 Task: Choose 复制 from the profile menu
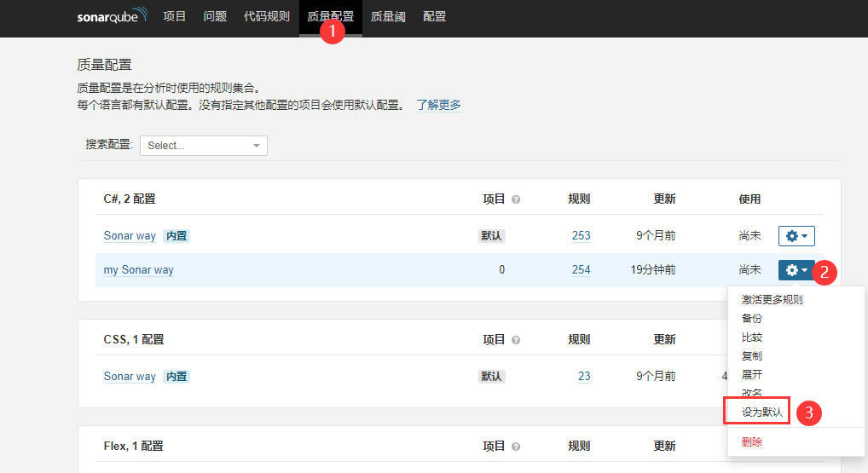pos(751,356)
